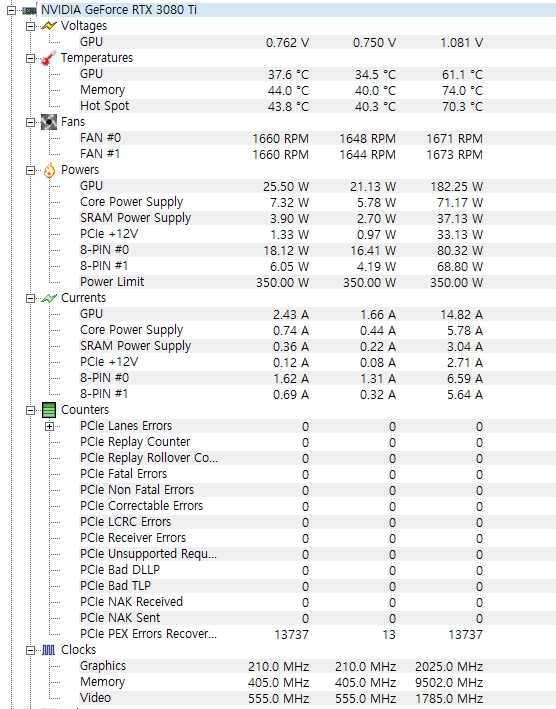Select the PCIe Replay Rollover Co... row
This screenshot has width=556, height=709.
click(x=317, y=458)
